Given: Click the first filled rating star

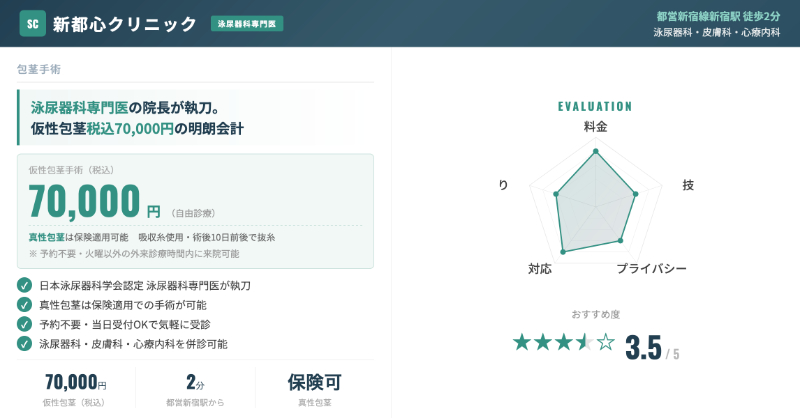Looking at the screenshot, I should [521, 343].
